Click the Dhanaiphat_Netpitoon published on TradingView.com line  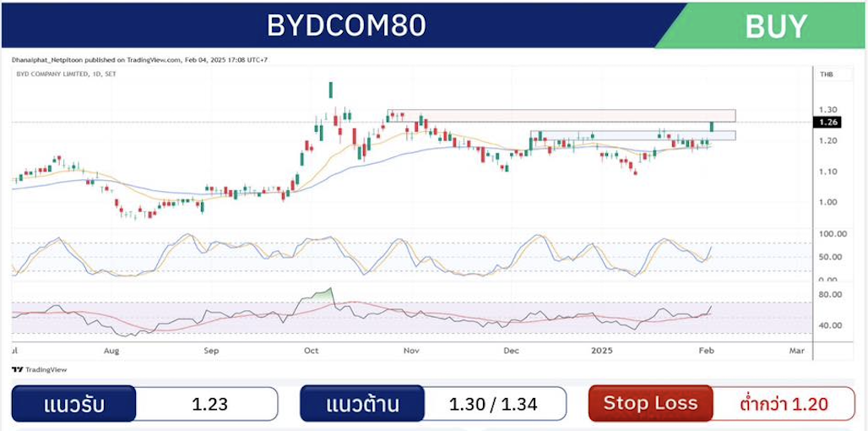[x=139, y=60]
